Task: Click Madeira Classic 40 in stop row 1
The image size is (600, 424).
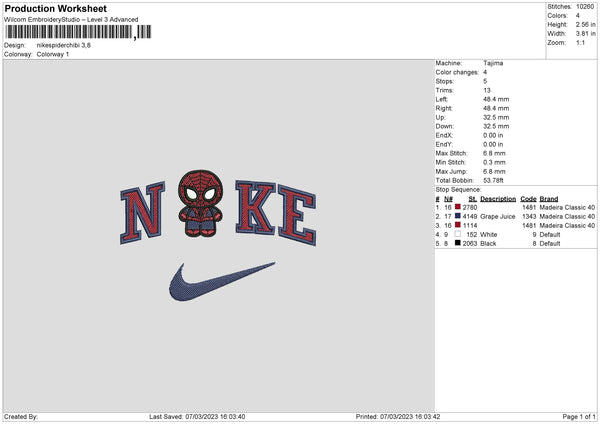Action: [567, 207]
